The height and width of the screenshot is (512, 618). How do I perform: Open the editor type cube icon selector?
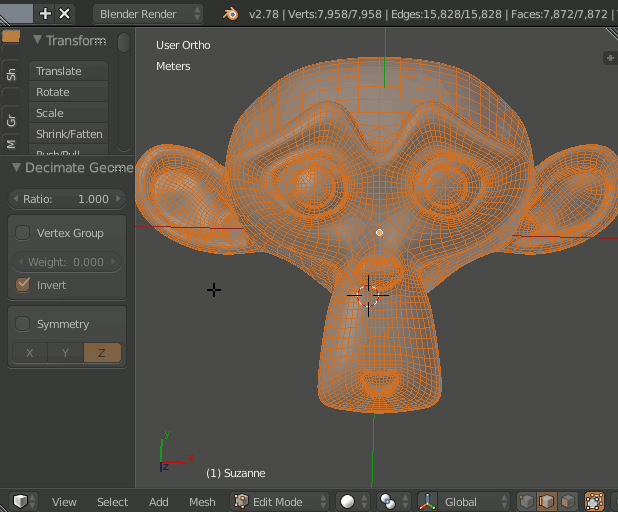[20, 501]
